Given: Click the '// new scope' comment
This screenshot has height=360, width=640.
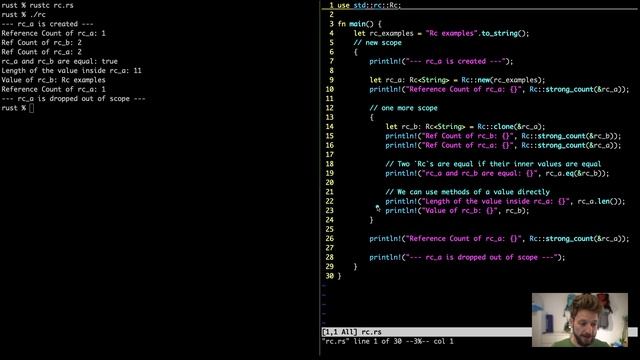Looking at the screenshot, I should click(x=378, y=43).
